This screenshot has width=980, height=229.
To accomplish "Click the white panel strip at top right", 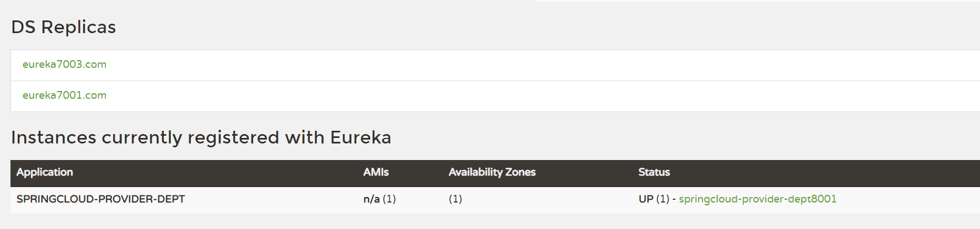I will click(756, 1).
